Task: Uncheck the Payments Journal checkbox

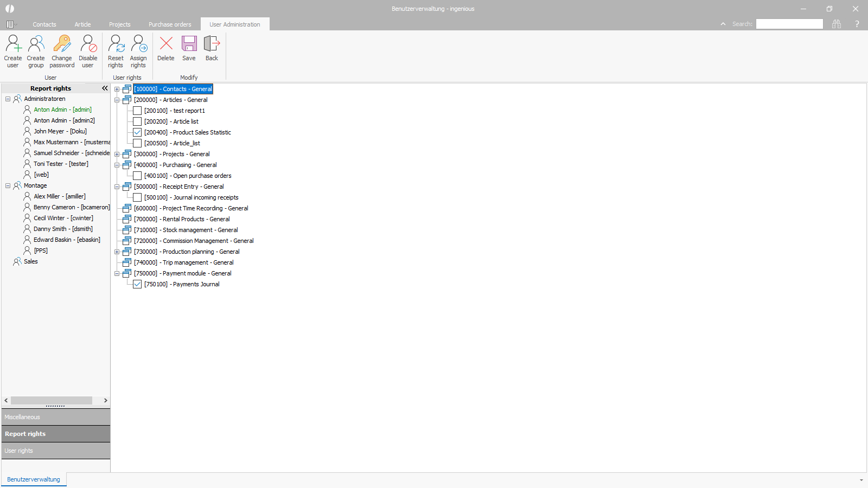Action: click(137, 284)
